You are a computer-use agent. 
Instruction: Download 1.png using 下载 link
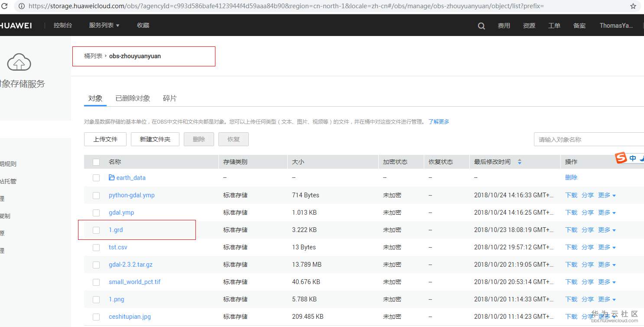pos(571,299)
